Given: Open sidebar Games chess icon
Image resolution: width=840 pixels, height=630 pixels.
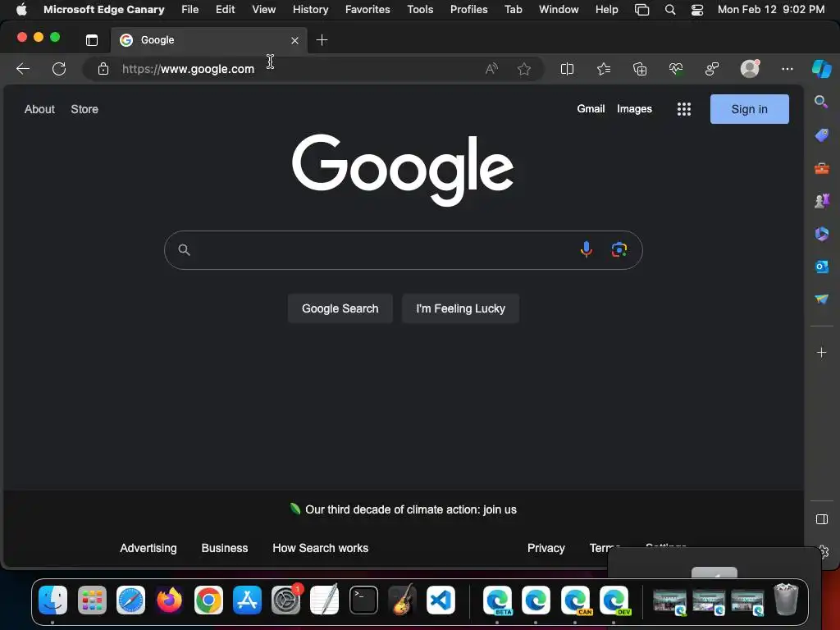Looking at the screenshot, I should tap(821, 201).
